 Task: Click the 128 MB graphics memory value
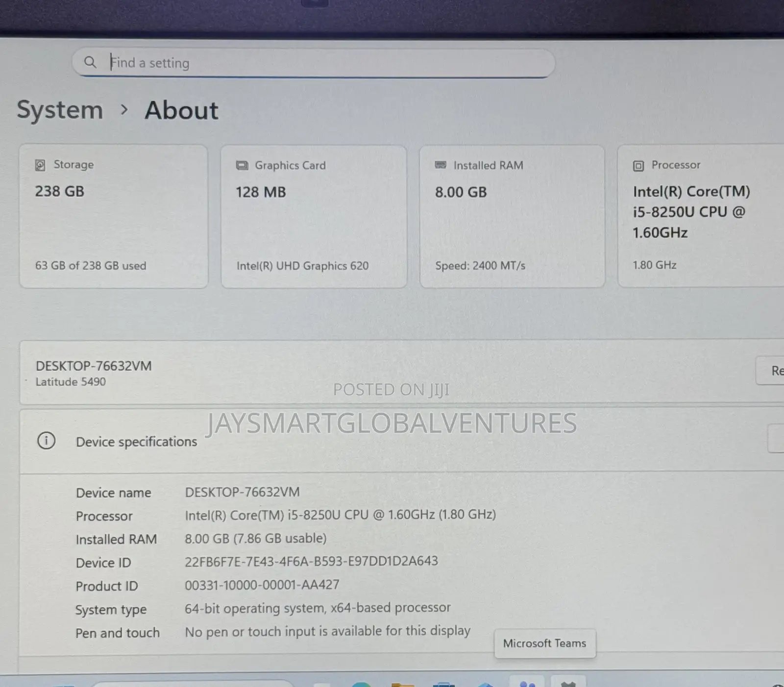tap(261, 192)
